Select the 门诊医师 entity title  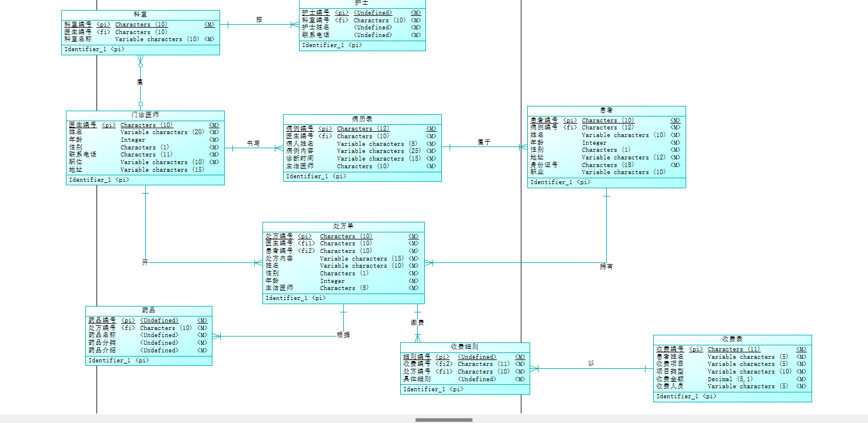(145, 115)
